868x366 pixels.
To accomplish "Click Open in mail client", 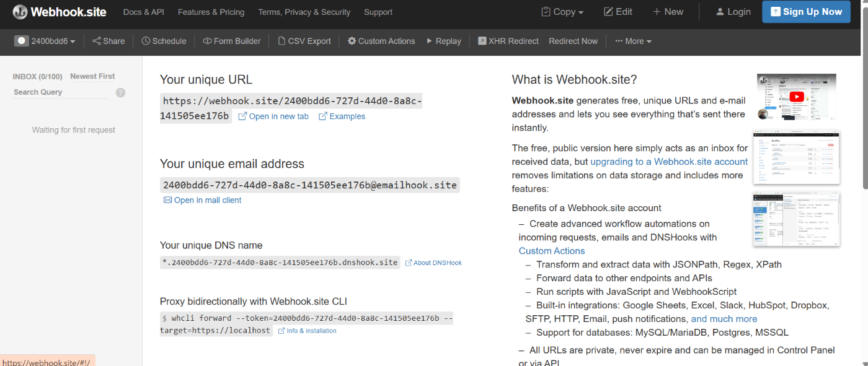I will click(202, 200).
